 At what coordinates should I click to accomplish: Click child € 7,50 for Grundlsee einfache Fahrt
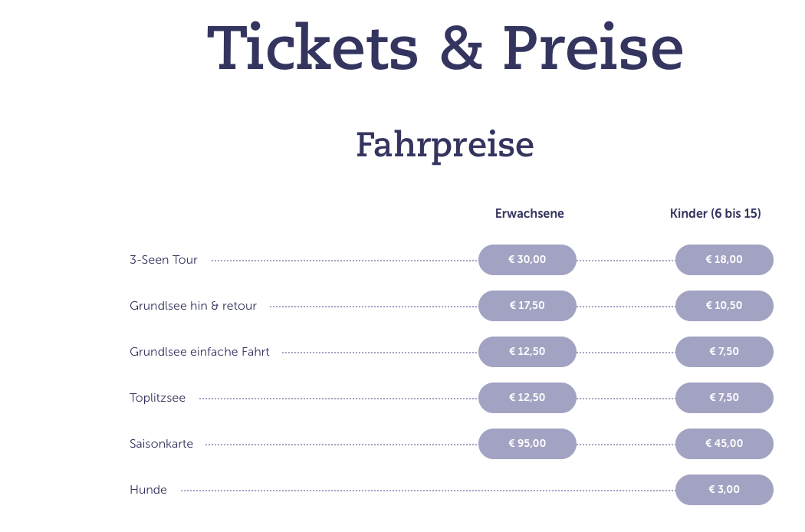tap(724, 352)
